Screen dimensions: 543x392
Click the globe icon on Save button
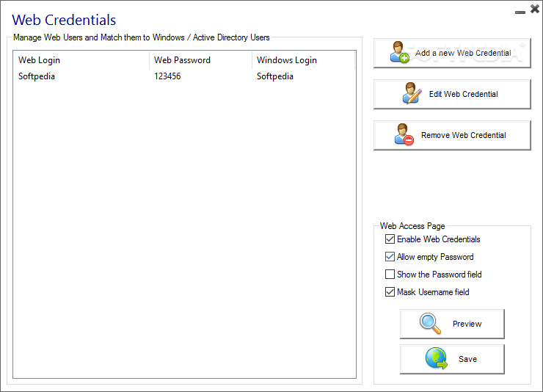click(437, 358)
